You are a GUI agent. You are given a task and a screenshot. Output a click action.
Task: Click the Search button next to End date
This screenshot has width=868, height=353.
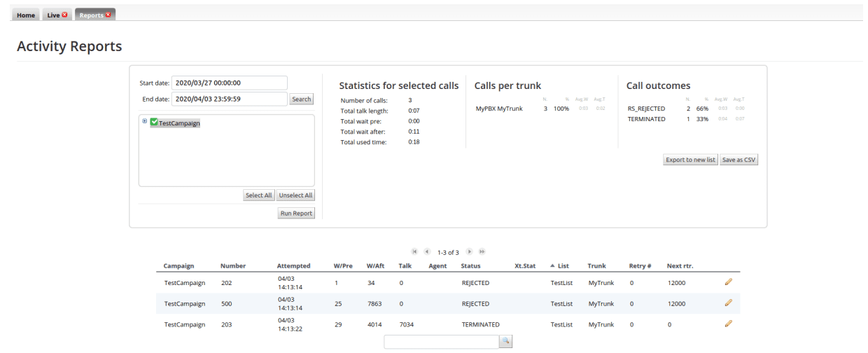[302, 99]
